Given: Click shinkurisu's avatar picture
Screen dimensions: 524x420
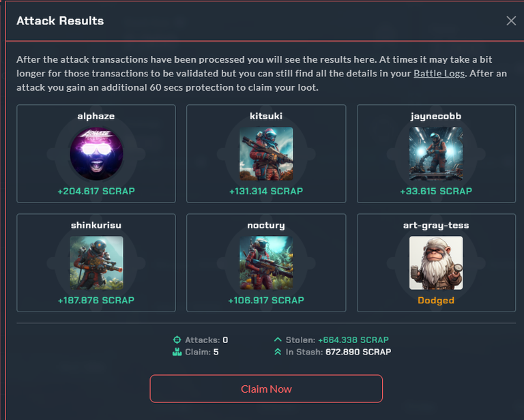Looking at the screenshot, I should click(x=96, y=262).
